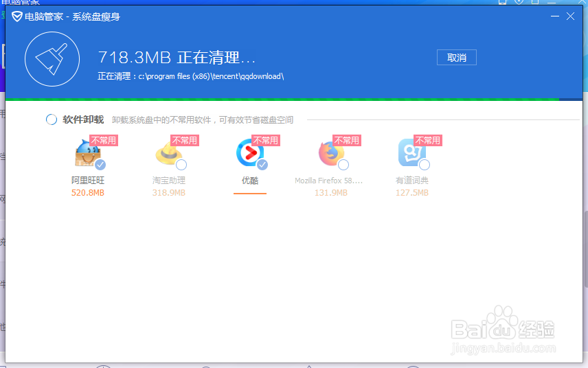Click 不常用 badge on Mozilla Firefox
The height and width of the screenshot is (368, 588).
(x=346, y=141)
